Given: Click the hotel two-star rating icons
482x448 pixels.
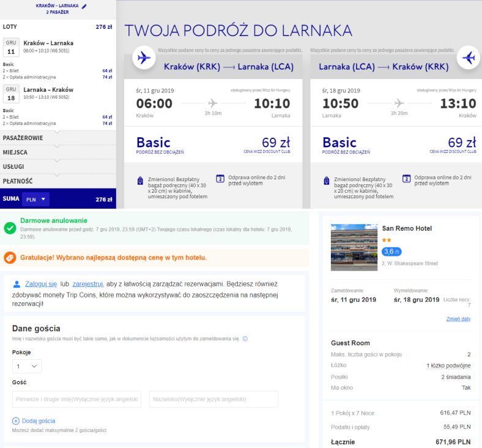Looking at the screenshot, I should pyautogui.click(x=387, y=240).
